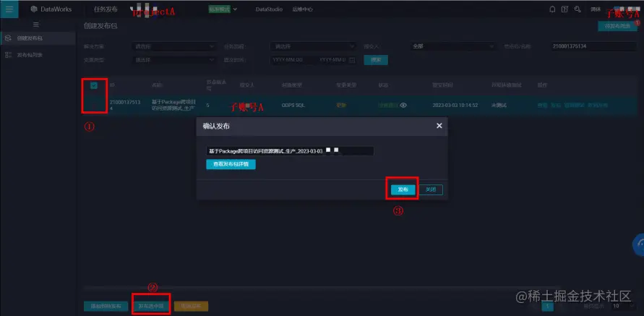
Task: Go to page 1 in pagination
Action: [547, 306]
